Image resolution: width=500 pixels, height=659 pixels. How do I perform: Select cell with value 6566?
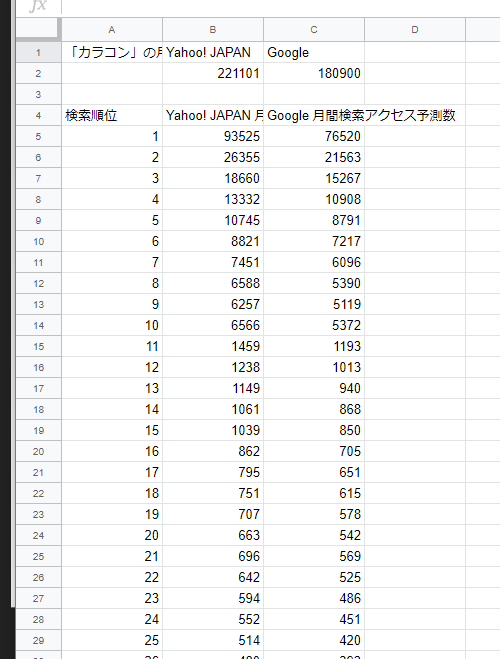click(x=213, y=325)
